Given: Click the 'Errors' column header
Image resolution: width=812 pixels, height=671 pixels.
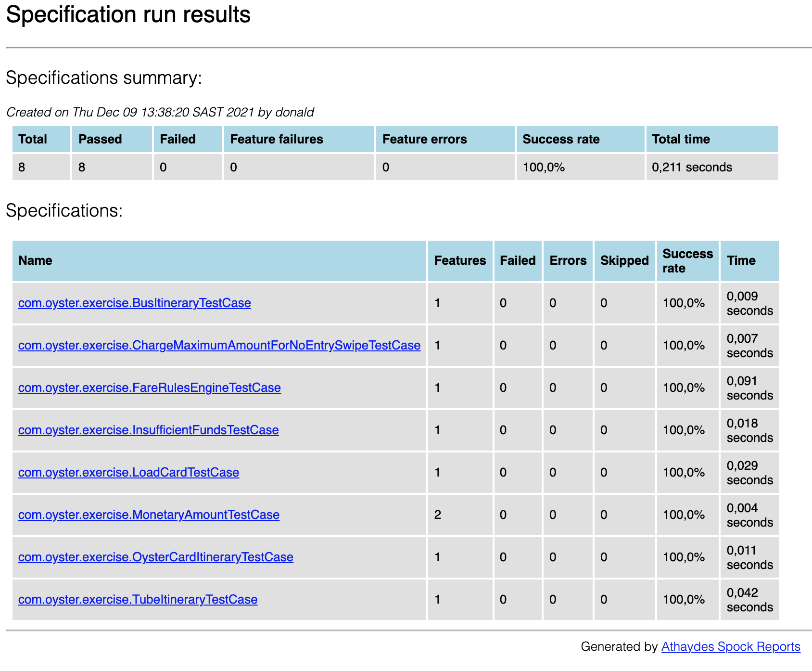Looking at the screenshot, I should click(x=568, y=260).
